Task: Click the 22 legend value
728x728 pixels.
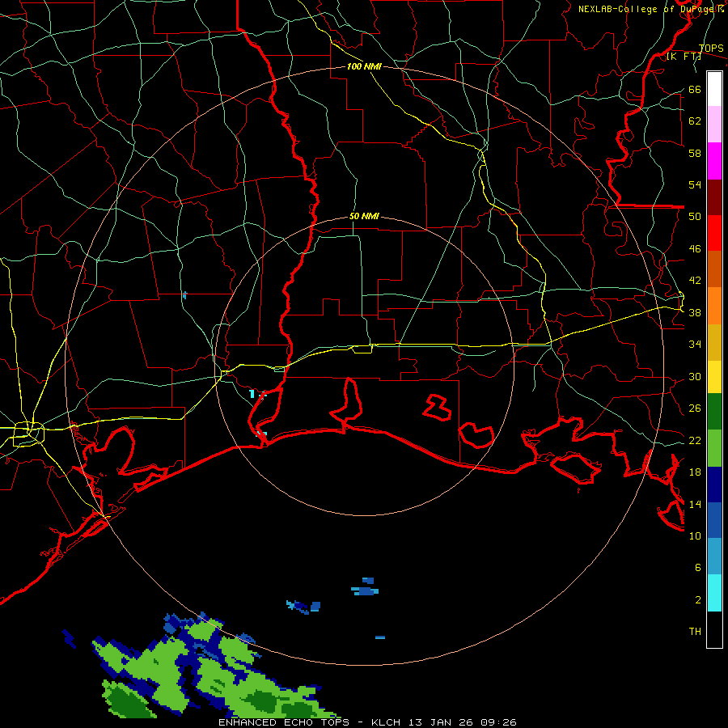Action: point(695,440)
